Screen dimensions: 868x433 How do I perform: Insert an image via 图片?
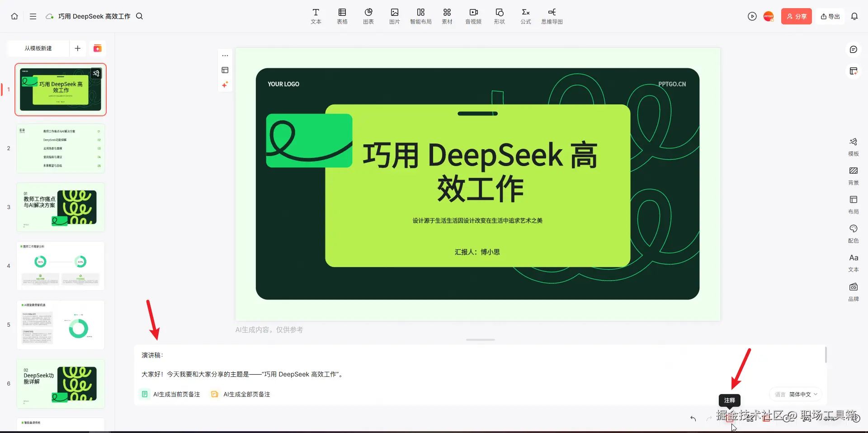click(x=395, y=16)
